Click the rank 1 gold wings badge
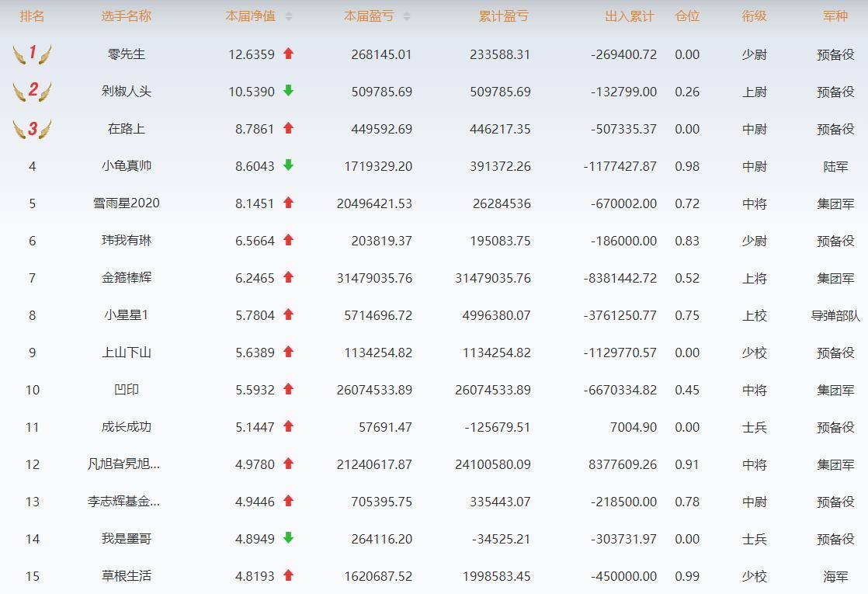 pos(32,54)
